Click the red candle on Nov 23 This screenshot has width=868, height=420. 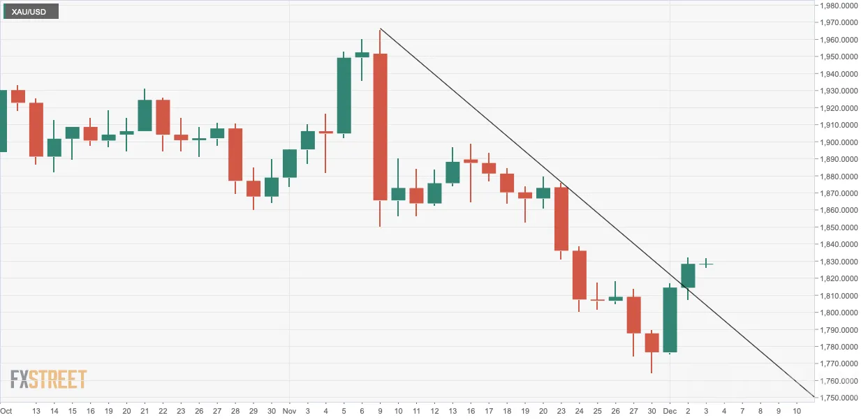[x=561, y=219]
